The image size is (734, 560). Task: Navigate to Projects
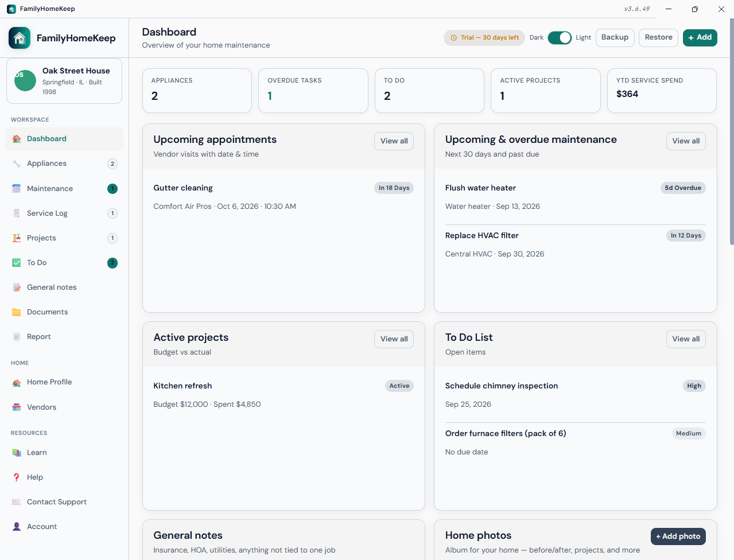(64, 238)
